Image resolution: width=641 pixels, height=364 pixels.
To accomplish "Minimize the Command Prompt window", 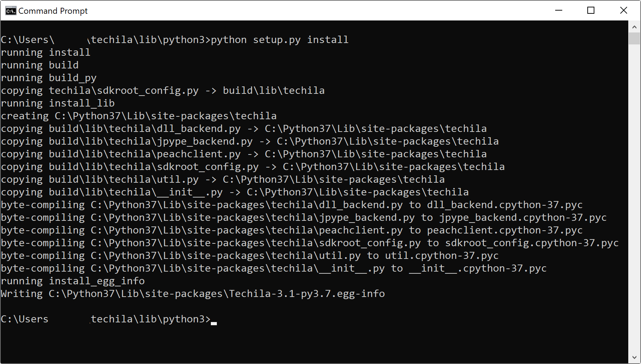I will (559, 11).
